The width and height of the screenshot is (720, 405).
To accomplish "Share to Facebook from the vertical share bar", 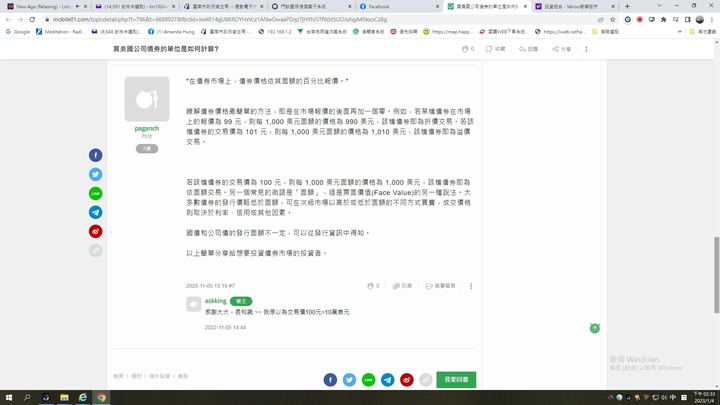I will (x=96, y=155).
